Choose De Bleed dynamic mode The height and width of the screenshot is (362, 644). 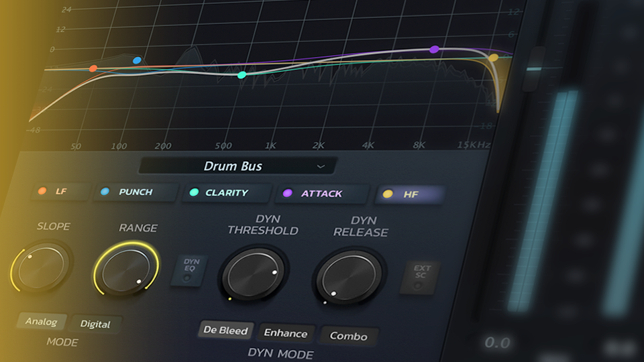point(225,330)
